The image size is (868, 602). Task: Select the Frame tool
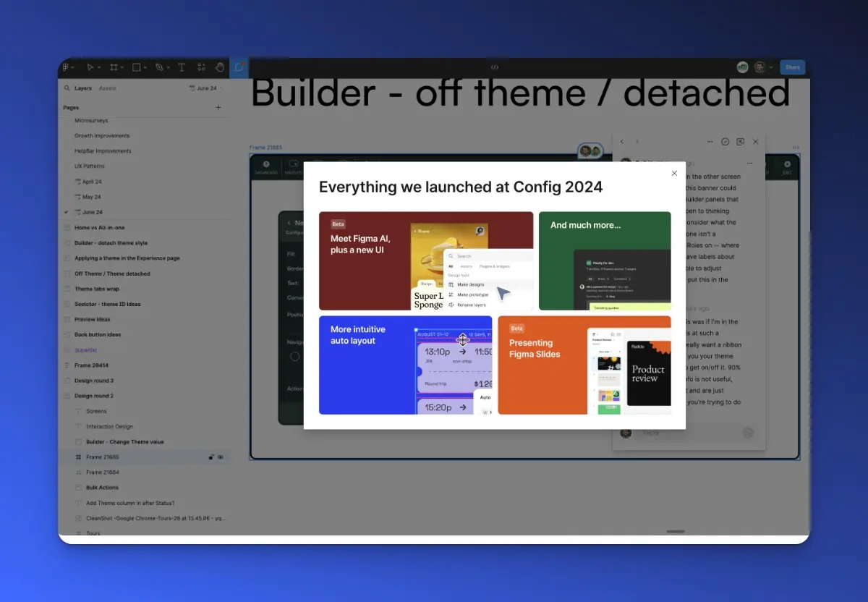(114, 67)
